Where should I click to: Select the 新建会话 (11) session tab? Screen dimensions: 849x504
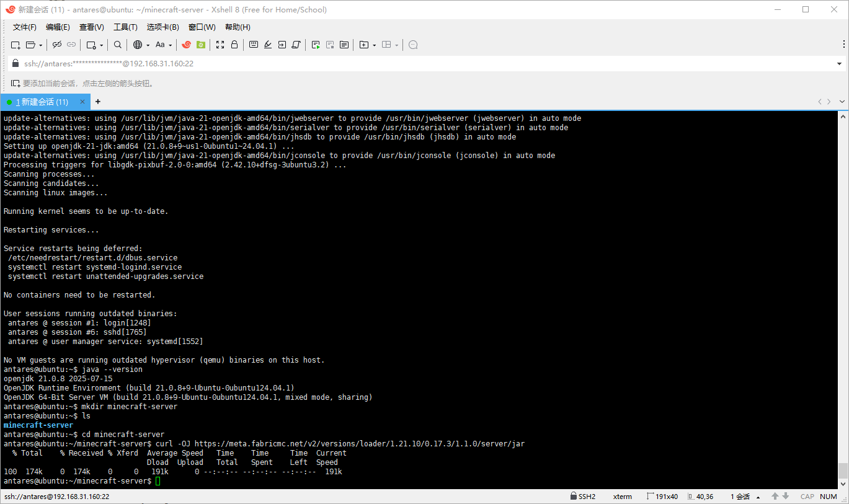[42, 102]
